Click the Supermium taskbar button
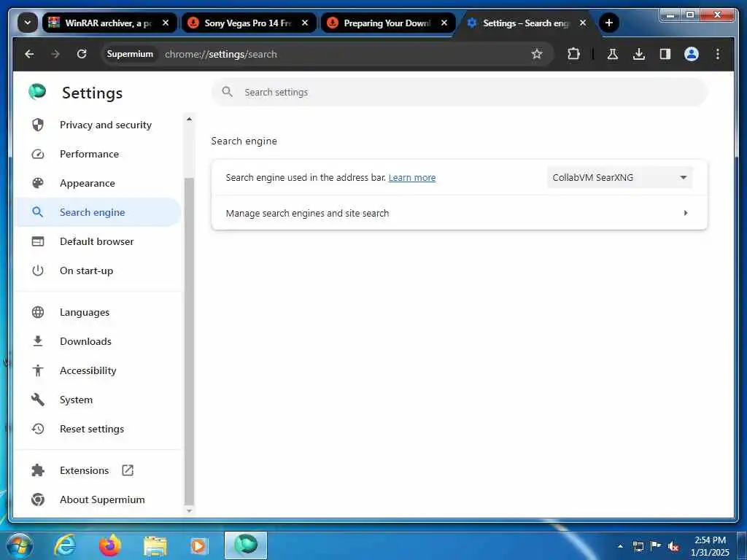The height and width of the screenshot is (560, 747). pos(246,545)
